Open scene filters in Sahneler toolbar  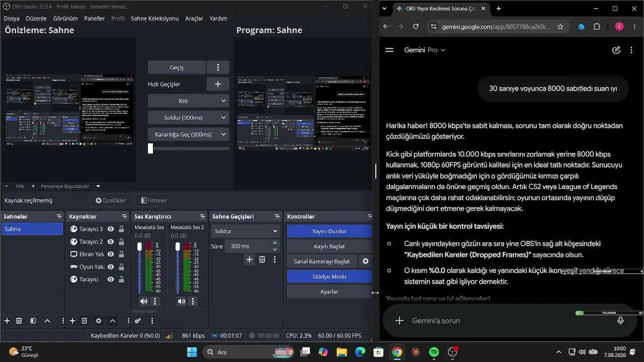pyautogui.click(x=33, y=321)
